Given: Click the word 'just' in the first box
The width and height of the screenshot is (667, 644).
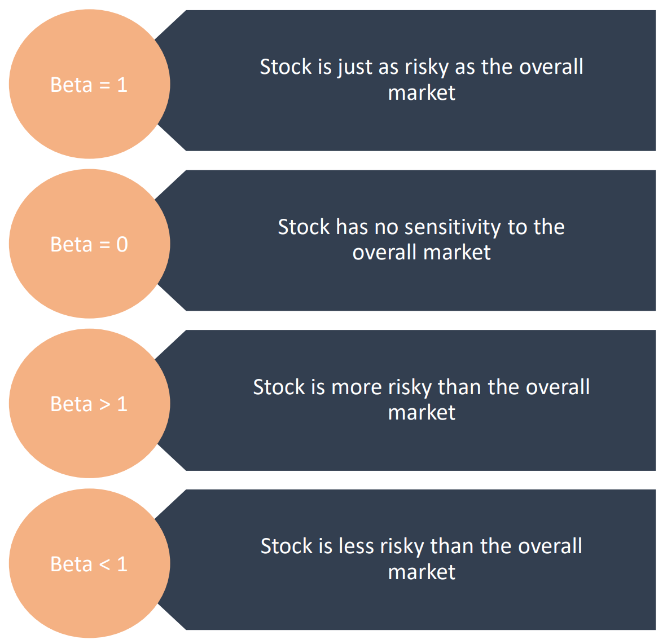Looking at the screenshot, I should click(x=356, y=67).
